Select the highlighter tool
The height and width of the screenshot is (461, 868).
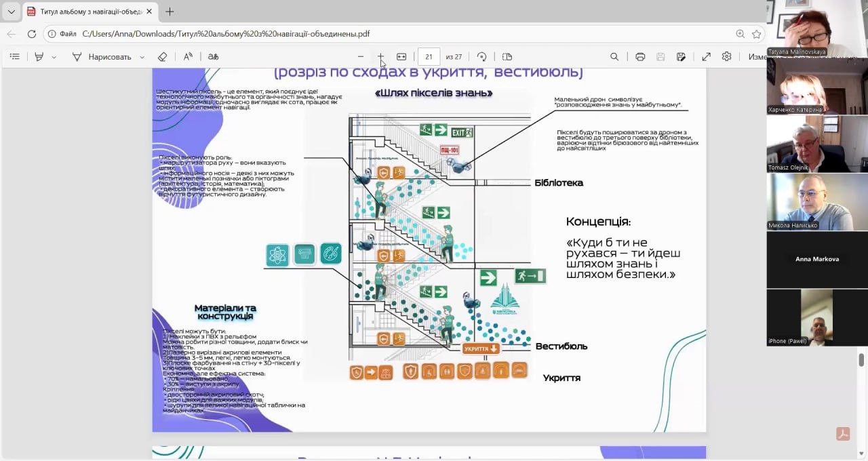tap(39, 57)
